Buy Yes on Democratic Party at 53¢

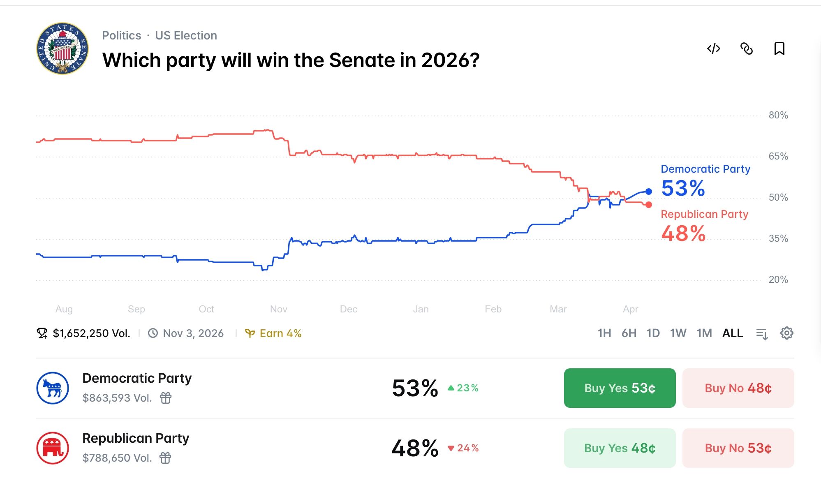pos(619,388)
